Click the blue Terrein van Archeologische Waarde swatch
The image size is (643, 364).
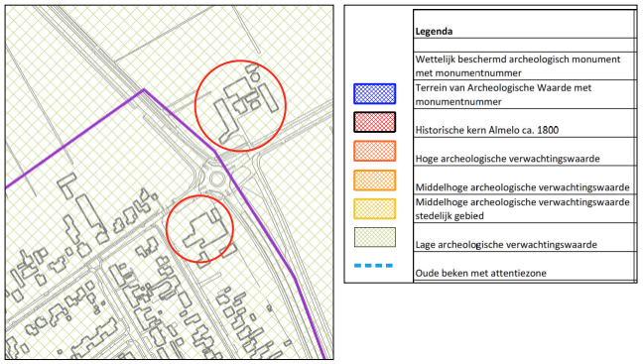tap(374, 93)
